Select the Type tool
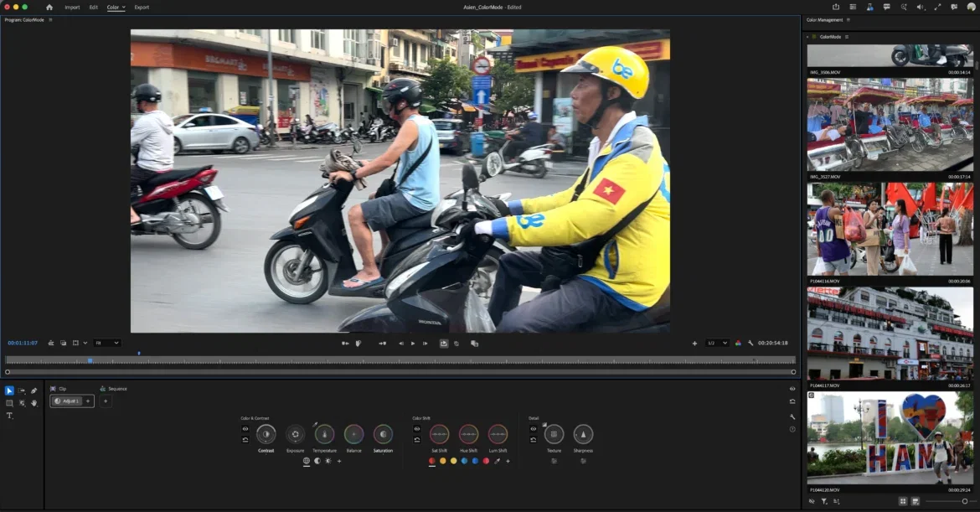This screenshot has width=980, height=512. coord(9,416)
